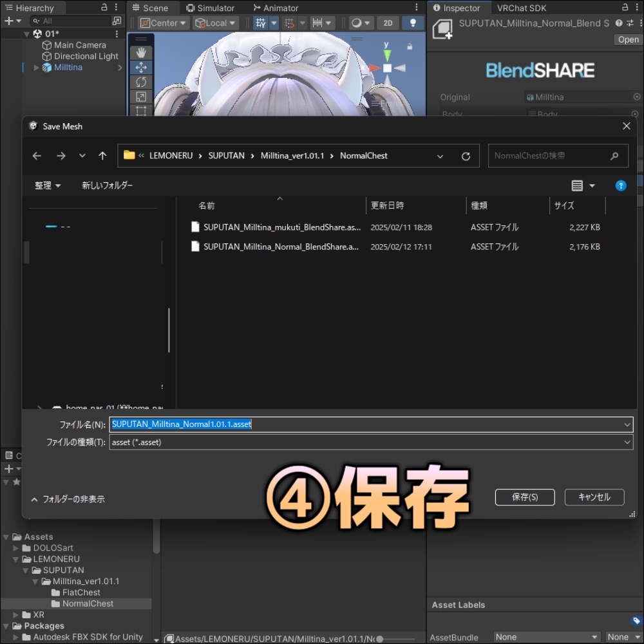The height and width of the screenshot is (644, 644).
Task: Toggle 2D view mode in Scene
Action: 388,23
